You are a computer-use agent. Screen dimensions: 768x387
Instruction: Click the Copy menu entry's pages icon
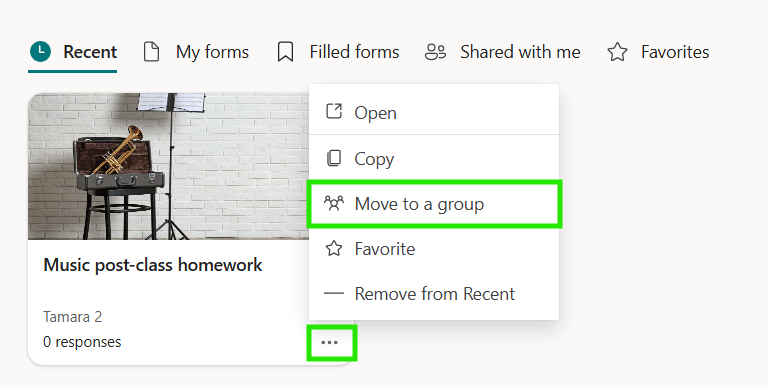tap(334, 158)
